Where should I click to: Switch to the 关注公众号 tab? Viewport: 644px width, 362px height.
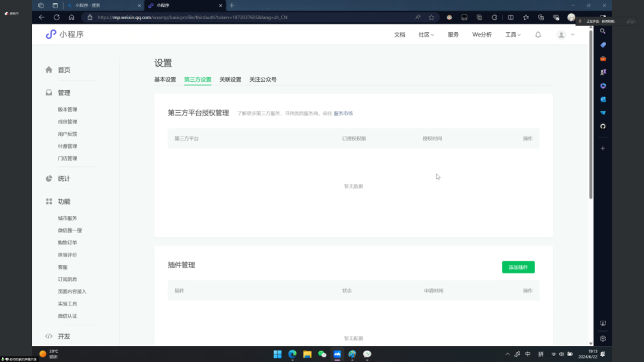263,79
